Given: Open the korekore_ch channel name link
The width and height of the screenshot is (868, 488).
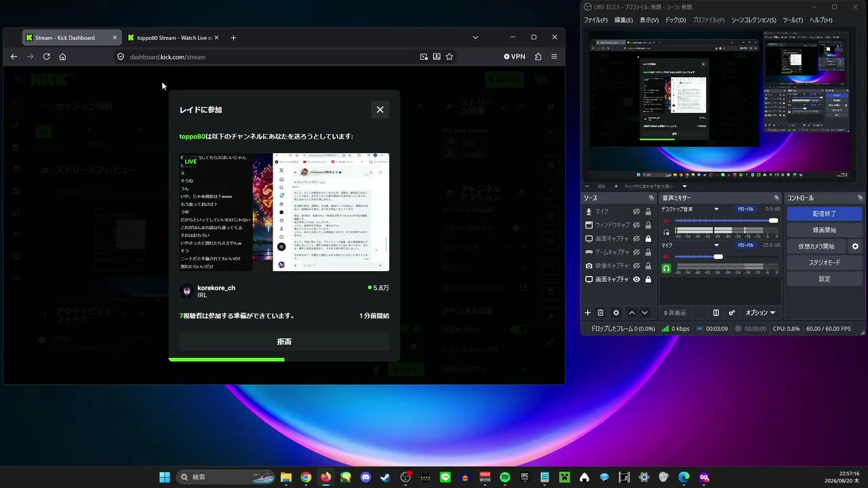Looking at the screenshot, I should coord(216,288).
